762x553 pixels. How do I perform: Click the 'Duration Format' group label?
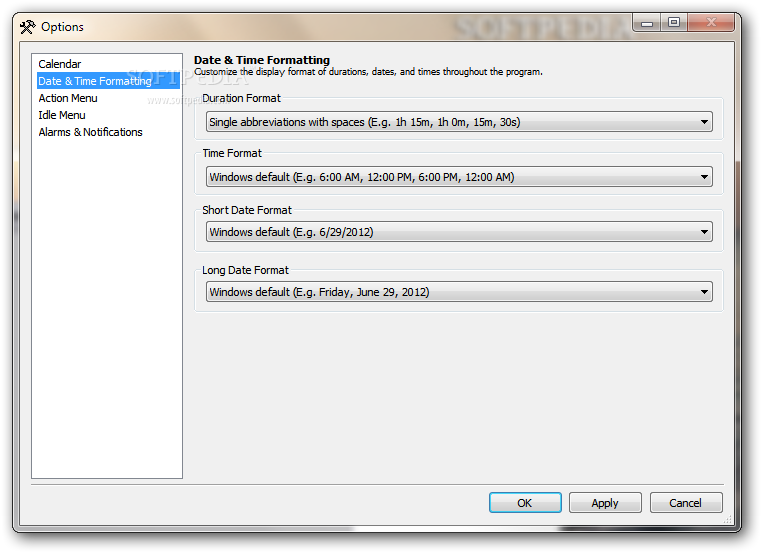pos(241,98)
